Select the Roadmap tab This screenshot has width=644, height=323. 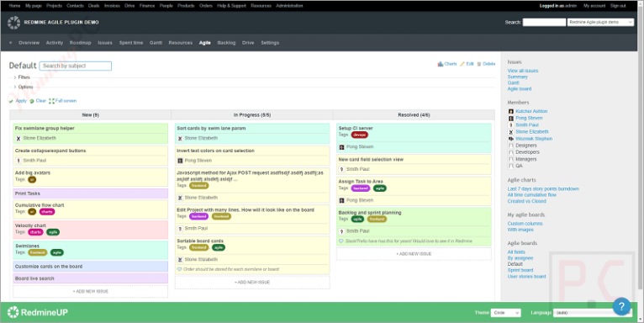pyautogui.click(x=80, y=43)
